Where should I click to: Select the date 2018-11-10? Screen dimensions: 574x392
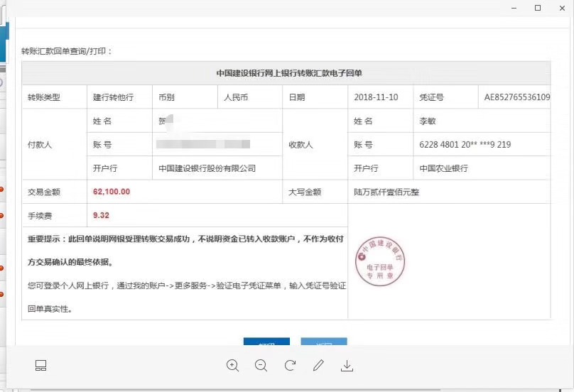point(376,97)
